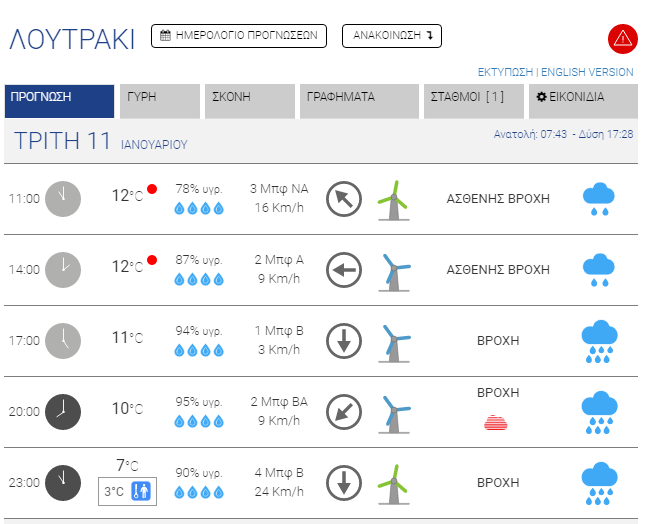The height and width of the screenshot is (524, 659).
Task: Click the 17:00 rain cloud icon
Action: click(x=598, y=341)
